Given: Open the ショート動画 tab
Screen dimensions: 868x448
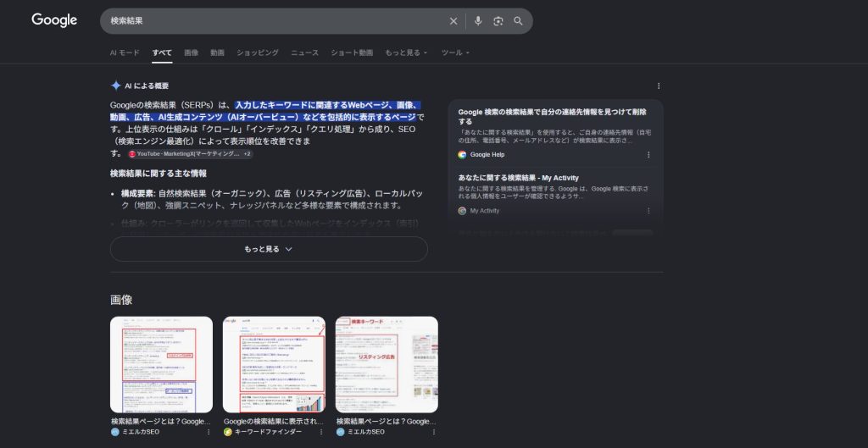Looking at the screenshot, I should 352,53.
